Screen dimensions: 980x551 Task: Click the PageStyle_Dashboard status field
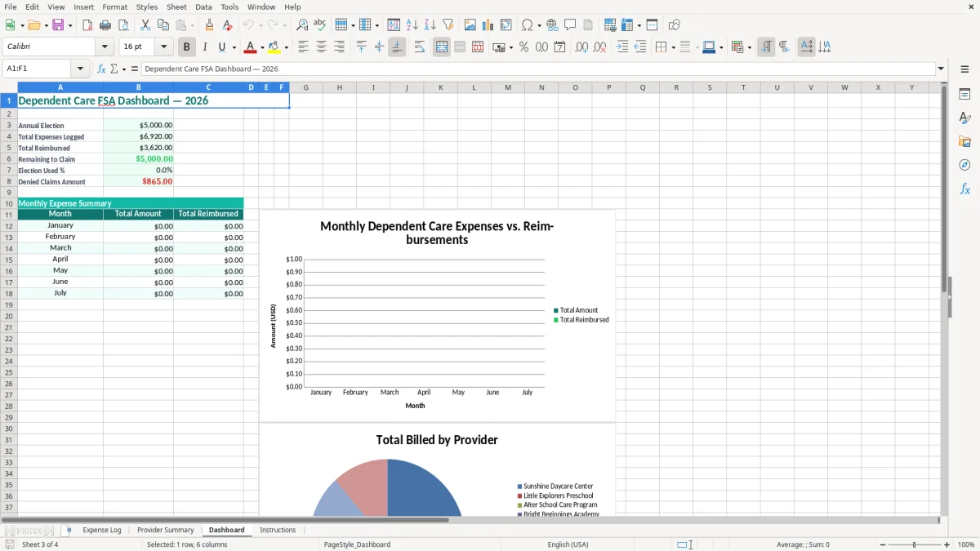(357, 544)
